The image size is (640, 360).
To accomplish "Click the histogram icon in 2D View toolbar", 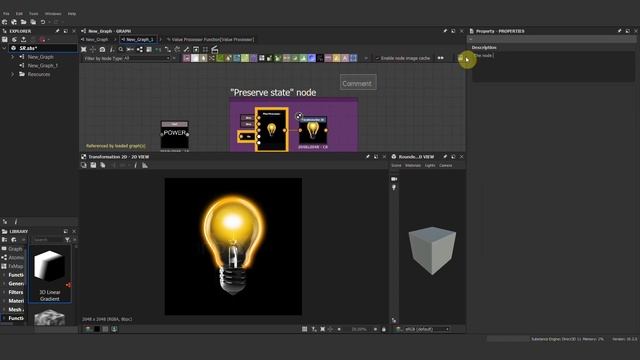I will (145, 165).
